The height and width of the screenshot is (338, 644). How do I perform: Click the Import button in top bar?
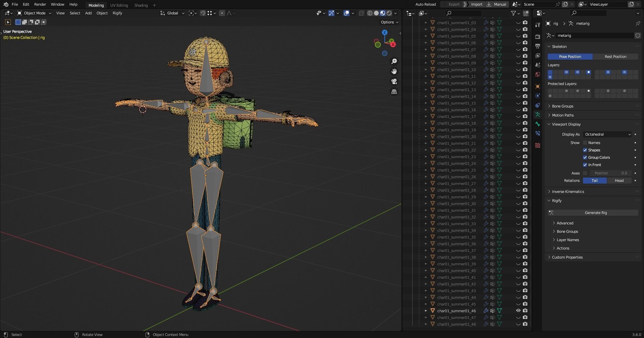pos(474,4)
